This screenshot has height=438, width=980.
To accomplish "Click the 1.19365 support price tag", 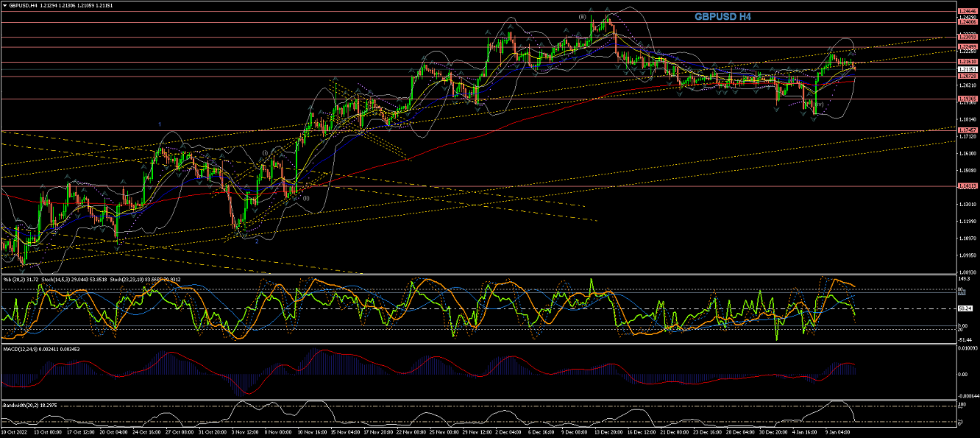I will click(967, 98).
